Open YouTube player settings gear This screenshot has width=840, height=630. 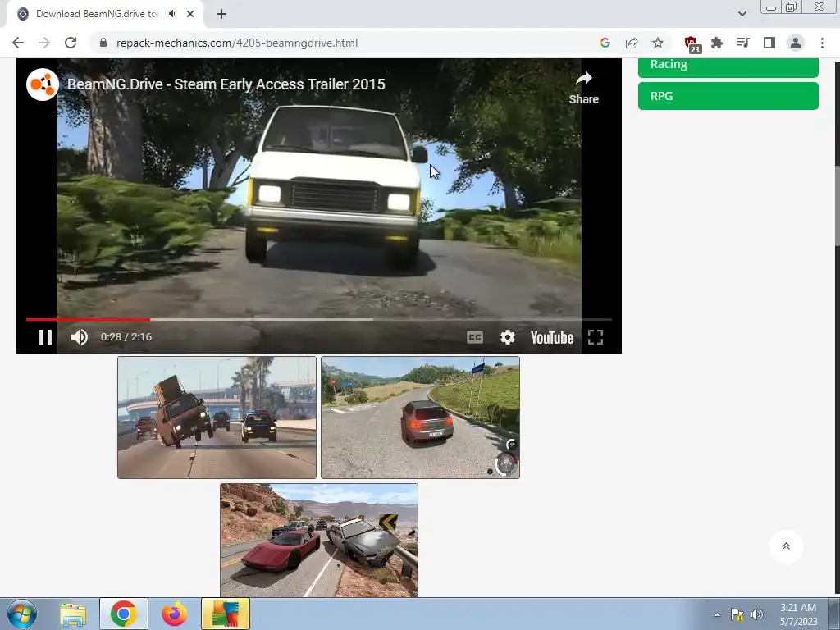point(507,337)
